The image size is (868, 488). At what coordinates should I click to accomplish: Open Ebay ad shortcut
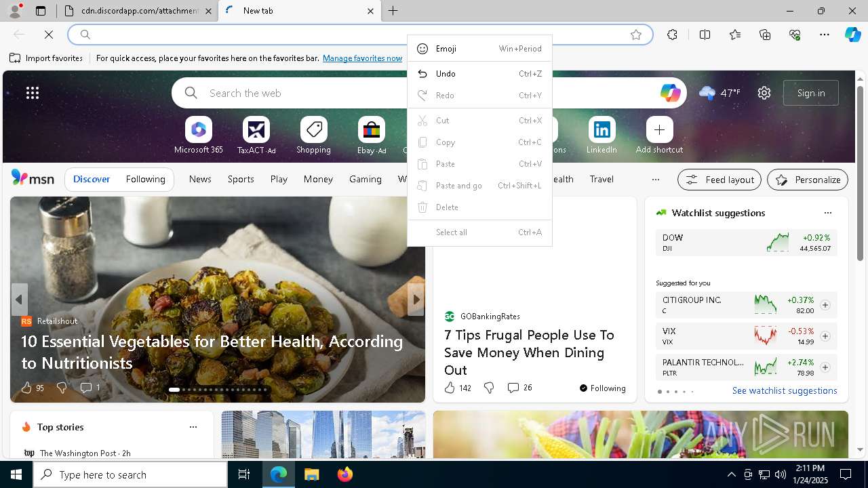tap(372, 136)
